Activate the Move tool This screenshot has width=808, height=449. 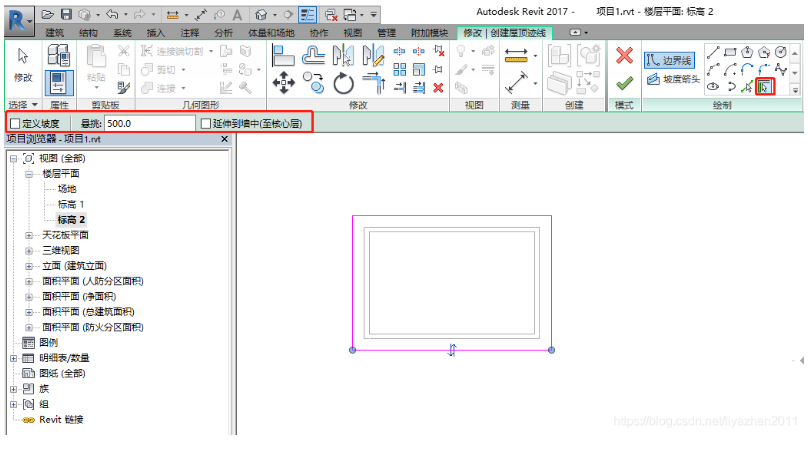283,83
